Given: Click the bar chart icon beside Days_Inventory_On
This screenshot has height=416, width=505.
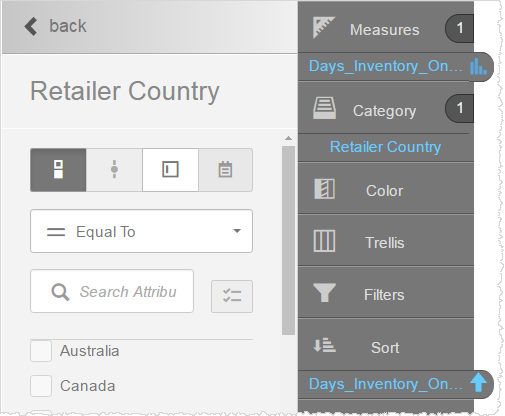Looking at the screenshot, I should [x=478, y=66].
